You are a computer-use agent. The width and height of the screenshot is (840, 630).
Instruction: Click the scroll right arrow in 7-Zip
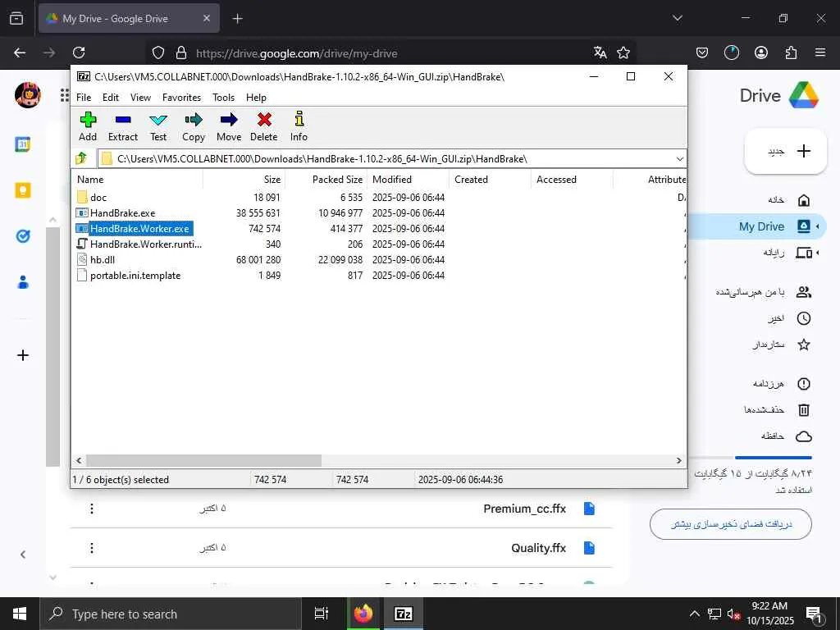678,460
